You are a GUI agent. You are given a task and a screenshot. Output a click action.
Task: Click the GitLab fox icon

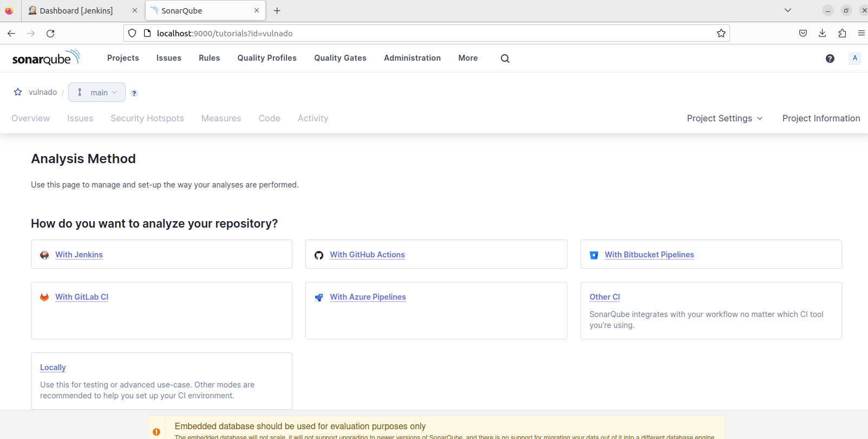(44, 298)
